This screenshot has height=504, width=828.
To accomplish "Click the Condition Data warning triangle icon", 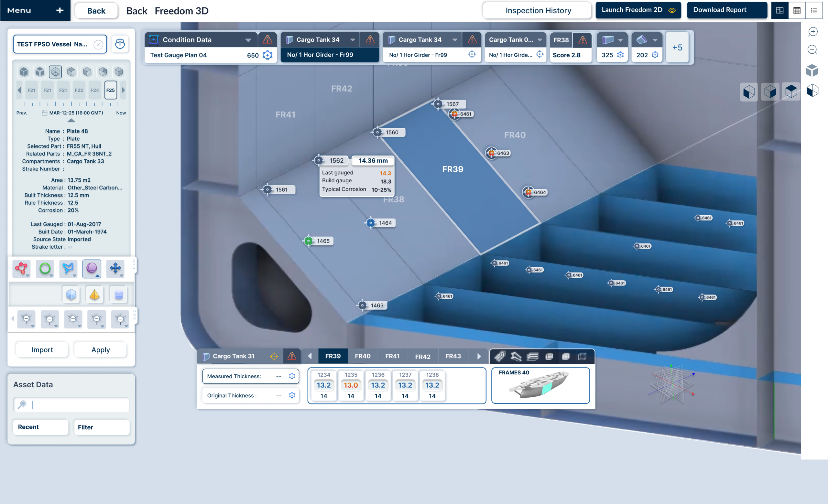I will [267, 40].
